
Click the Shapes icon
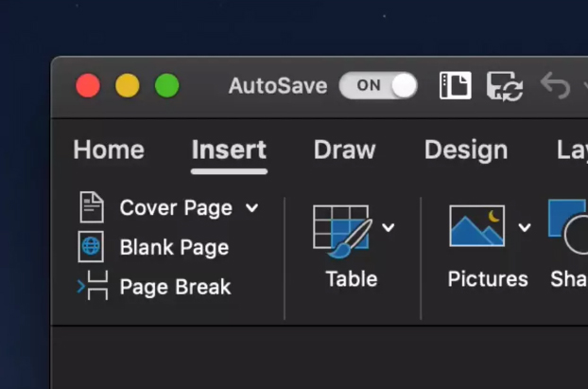click(569, 227)
